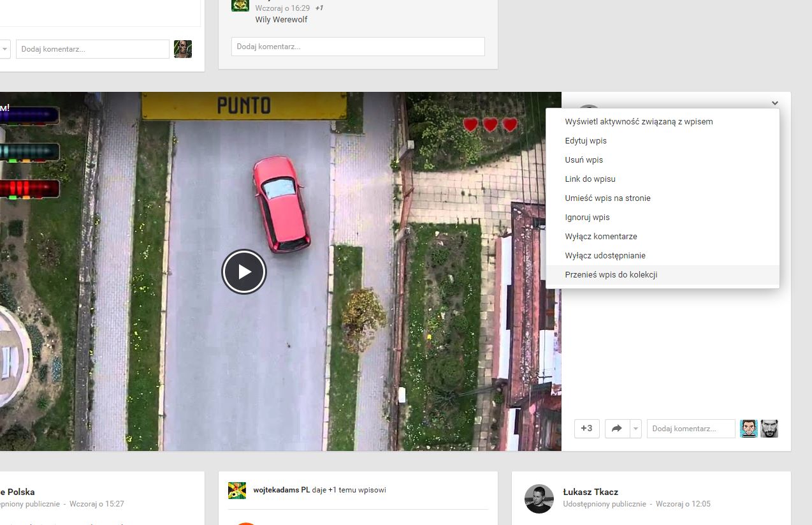Screen dimensions: 812x525
Task: Open share options dropdown arrow beside share icon
Action: (x=635, y=429)
